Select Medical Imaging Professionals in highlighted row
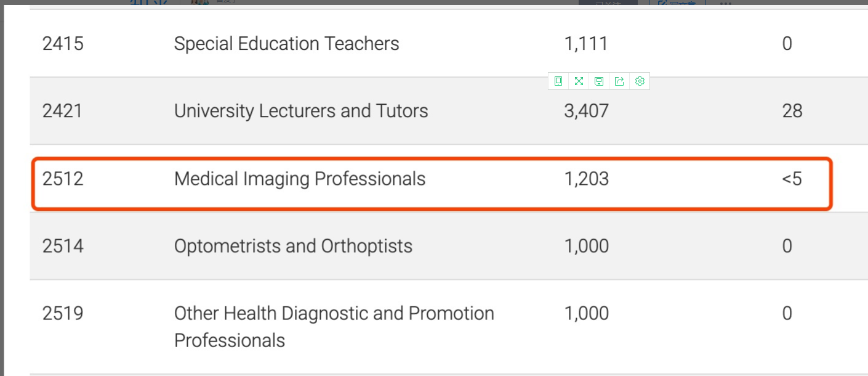This screenshot has height=376, width=868. tap(299, 179)
